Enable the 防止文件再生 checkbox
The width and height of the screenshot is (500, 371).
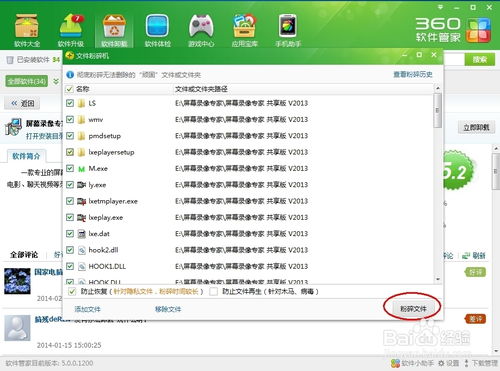click(214, 292)
